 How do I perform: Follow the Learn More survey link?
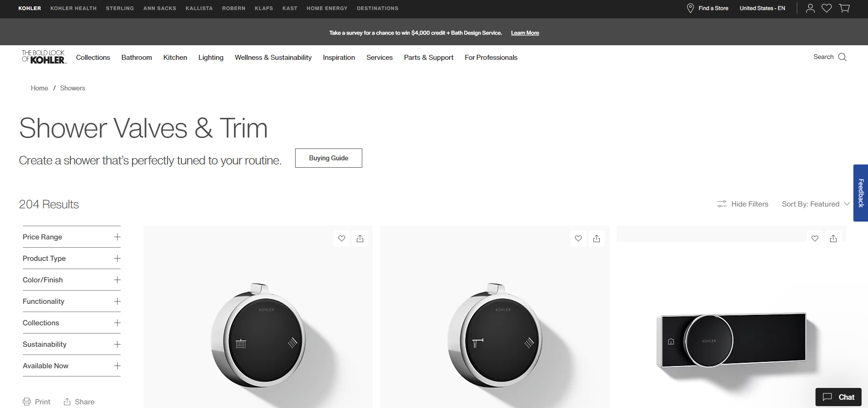(525, 33)
